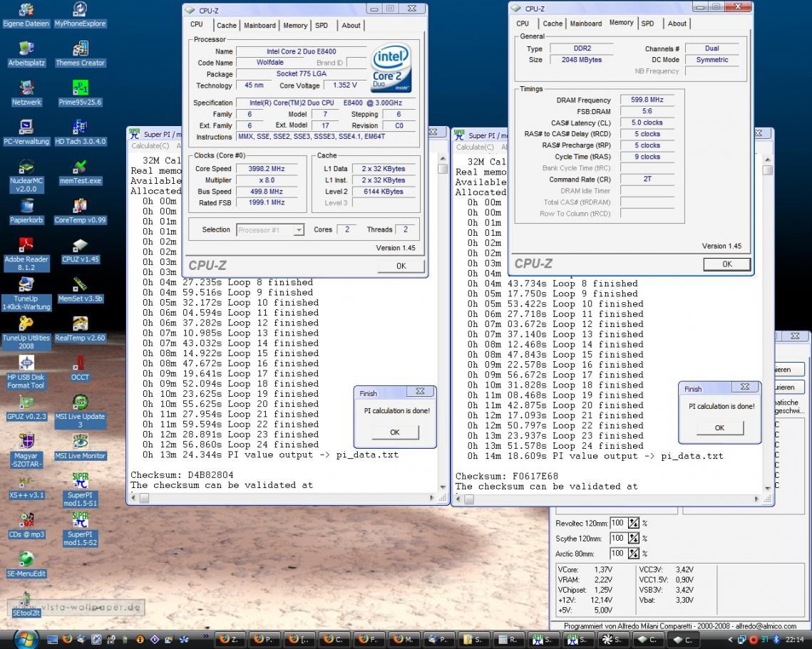Launch memTest.exe from the desktop
812x649 pixels.
[81, 172]
